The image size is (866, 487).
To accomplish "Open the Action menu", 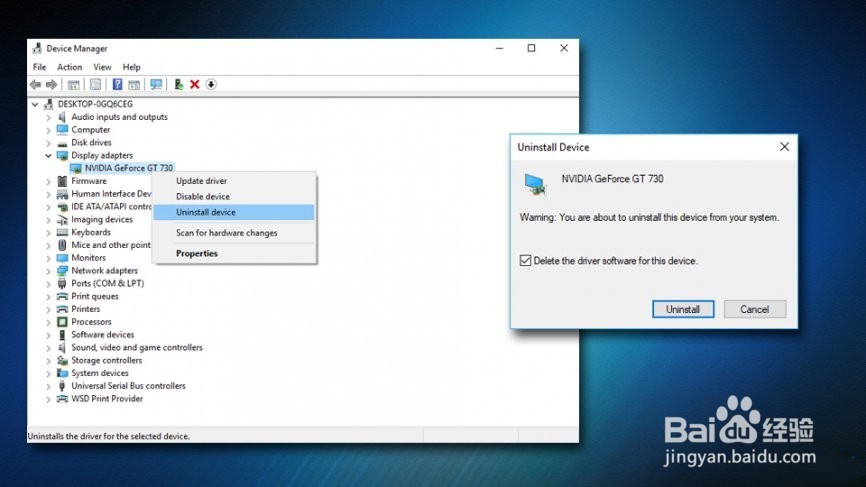I will pyautogui.click(x=70, y=67).
